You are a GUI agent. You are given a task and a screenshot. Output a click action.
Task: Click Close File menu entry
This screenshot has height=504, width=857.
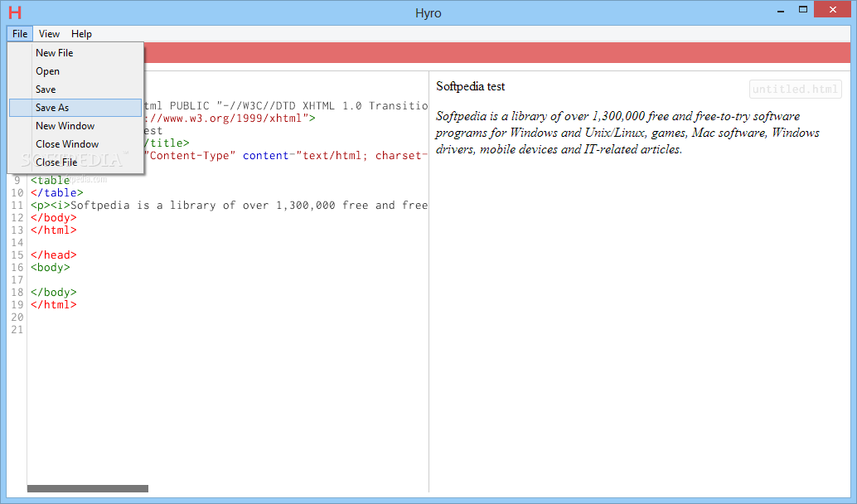[x=75, y=162]
